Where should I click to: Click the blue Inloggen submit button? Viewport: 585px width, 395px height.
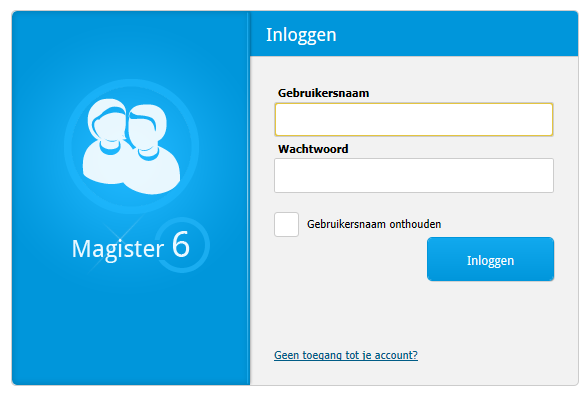[490, 259]
